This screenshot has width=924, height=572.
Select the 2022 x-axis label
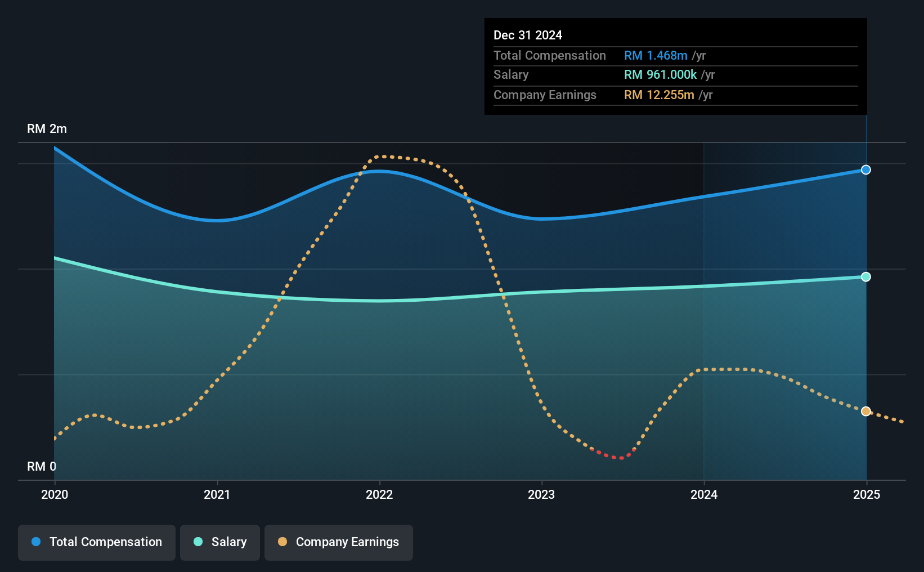(379, 494)
